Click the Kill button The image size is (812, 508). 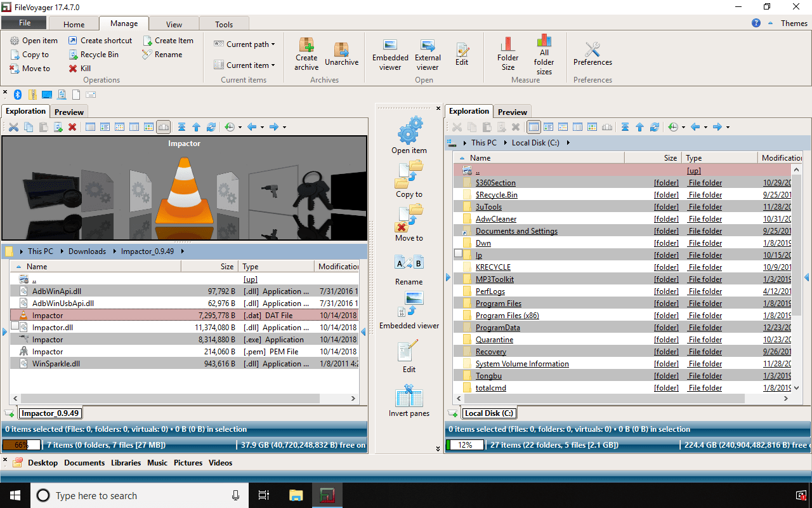[x=80, y=69]
